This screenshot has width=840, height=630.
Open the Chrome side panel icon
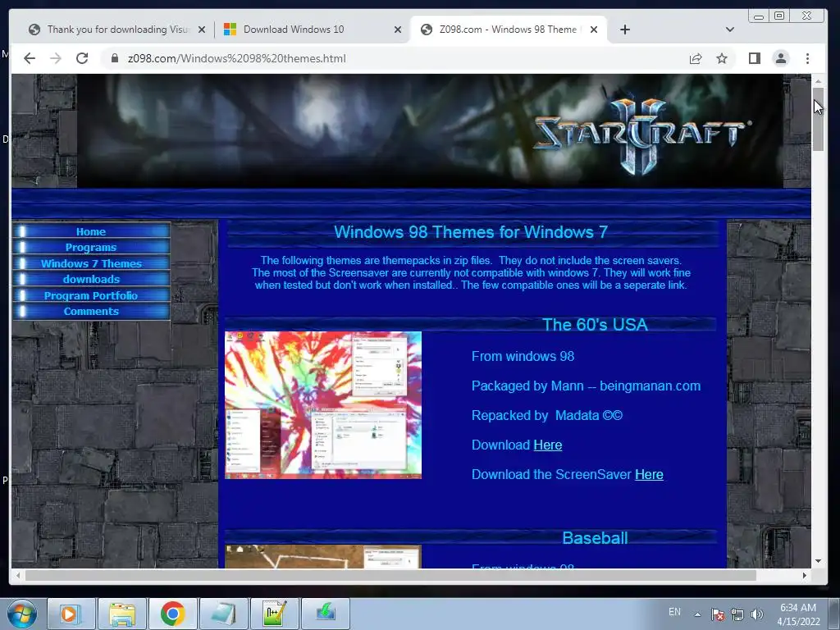[x=755, y=58]
